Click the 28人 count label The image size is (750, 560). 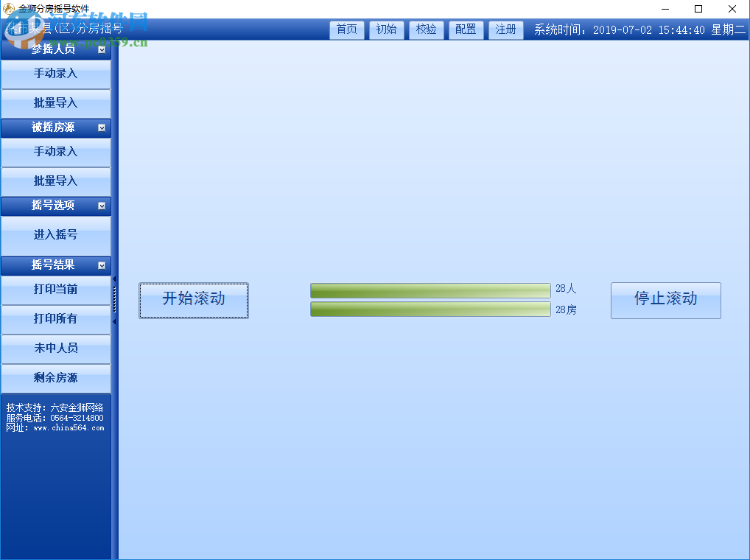click(x=566, y=289)
